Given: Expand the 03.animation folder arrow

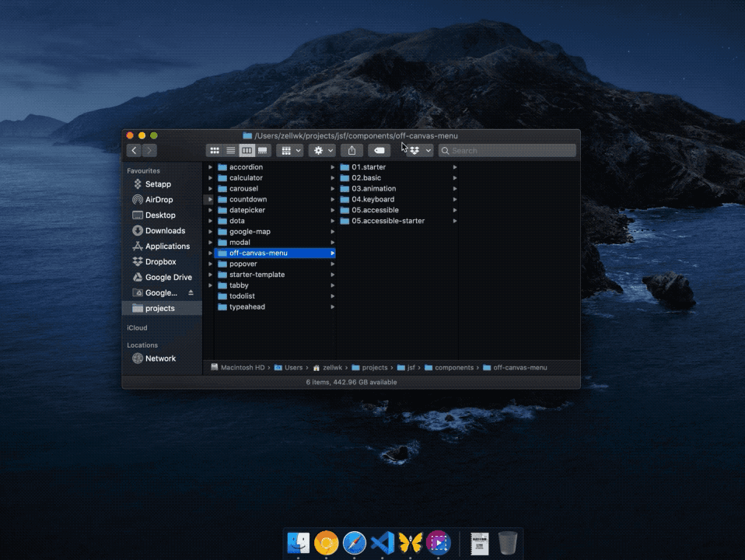Looking at the screenshot, I should (x=455, y=189).
